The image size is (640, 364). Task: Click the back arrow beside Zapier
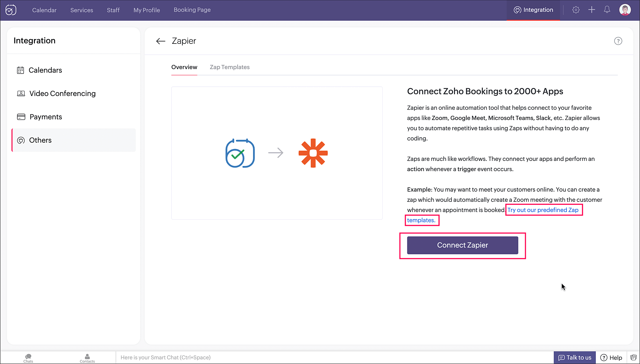point(160,41)
